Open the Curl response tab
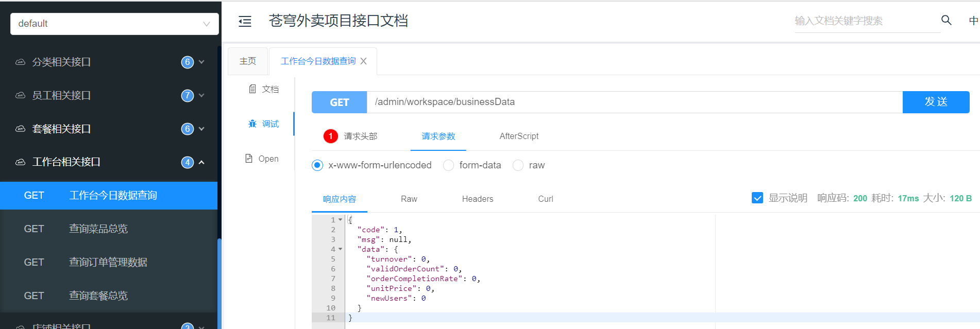Viewport: 980px width, 329px height. point(545,199)
